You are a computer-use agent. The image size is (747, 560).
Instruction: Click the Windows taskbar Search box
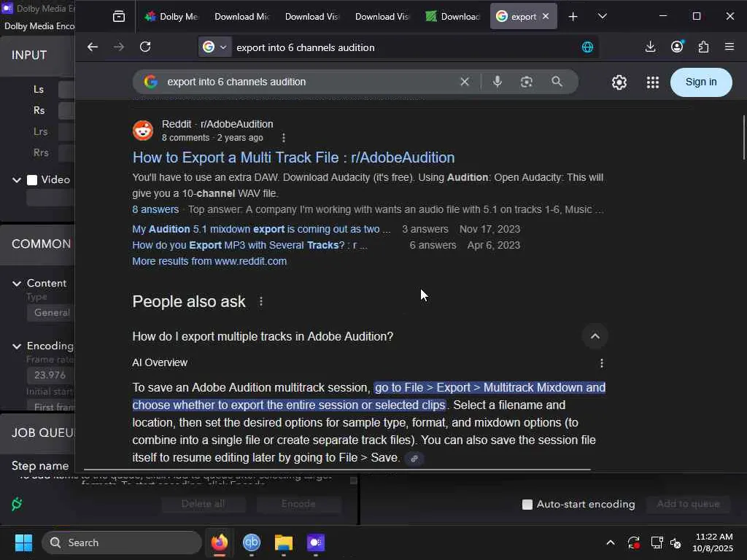tap(122, 542)
